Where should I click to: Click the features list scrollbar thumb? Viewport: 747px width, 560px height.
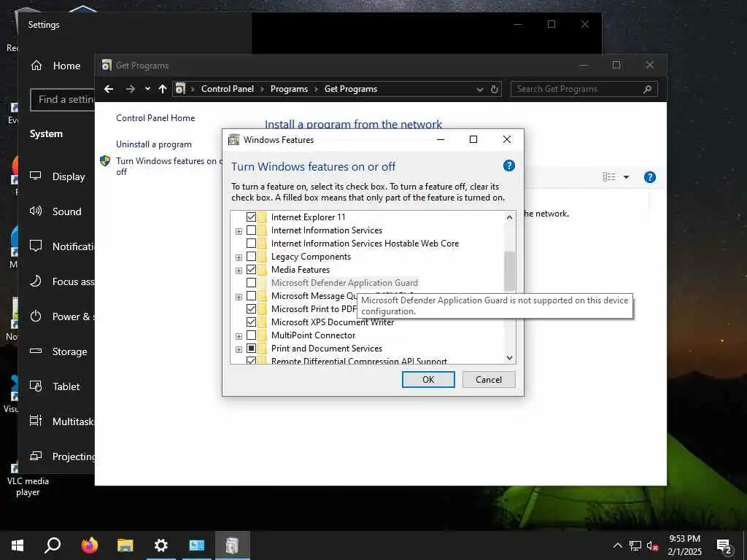[x=509, y=271]
